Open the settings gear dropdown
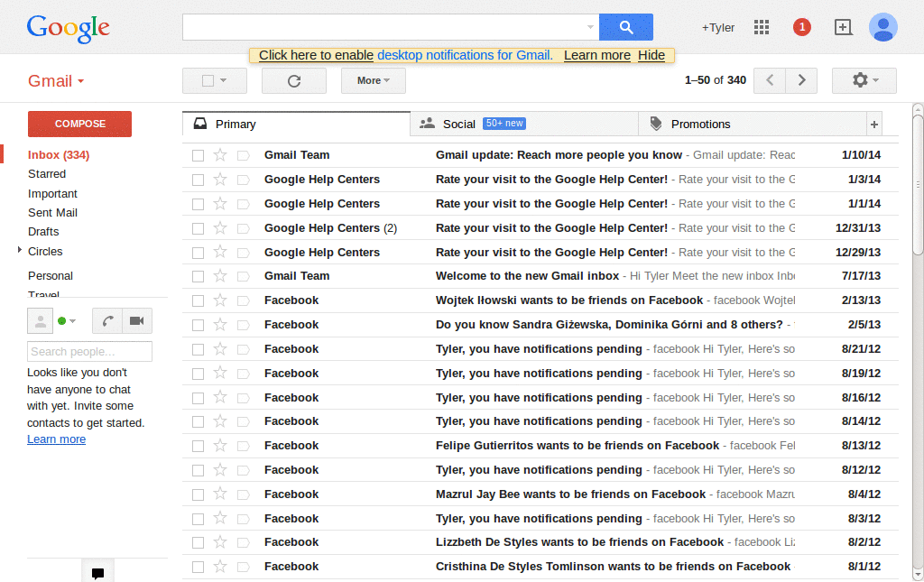 [x=864, y=80]
